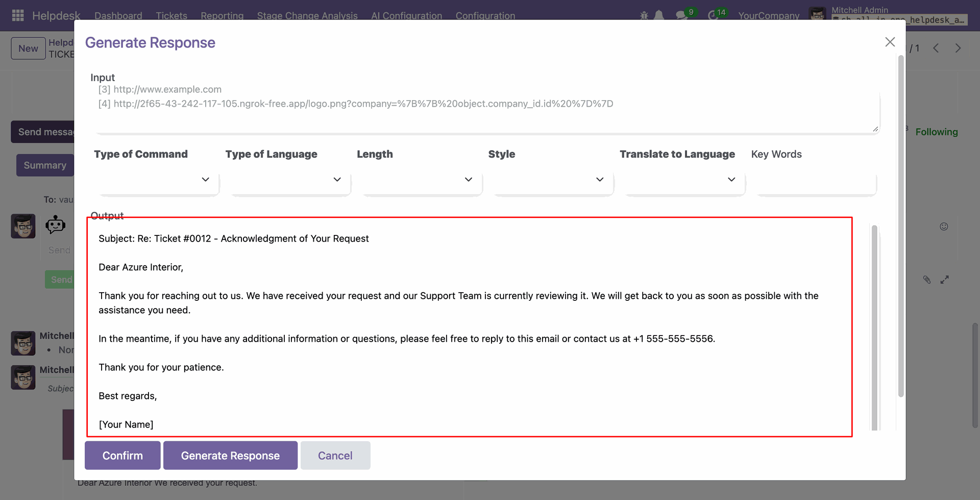Close the Generate Response dialog
The width and height of the screenshot is (980, 500).
point(890,42)
